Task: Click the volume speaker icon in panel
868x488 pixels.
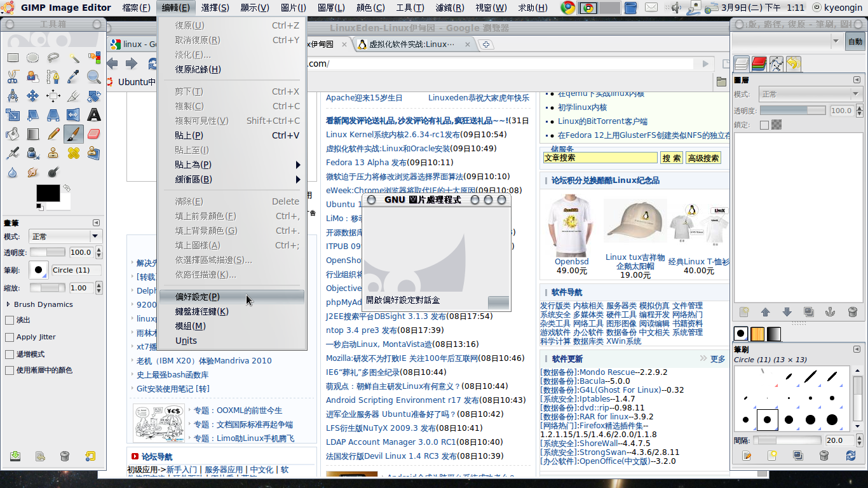Action: click(675, 8)
